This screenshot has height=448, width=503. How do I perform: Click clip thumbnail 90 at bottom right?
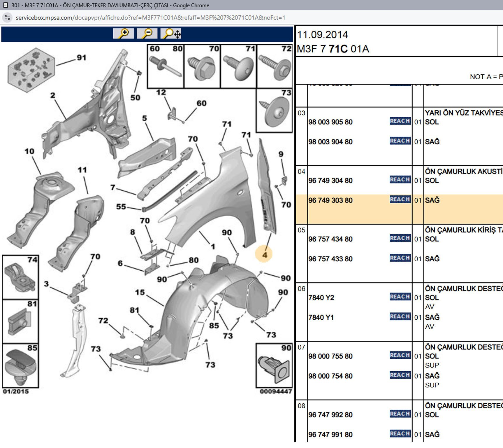[x=274, y=366]
